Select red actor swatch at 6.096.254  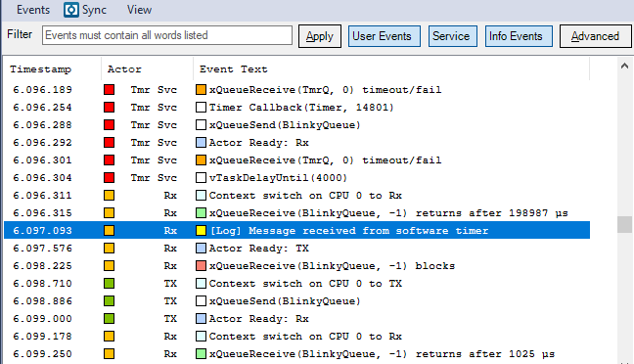[109, 108]
